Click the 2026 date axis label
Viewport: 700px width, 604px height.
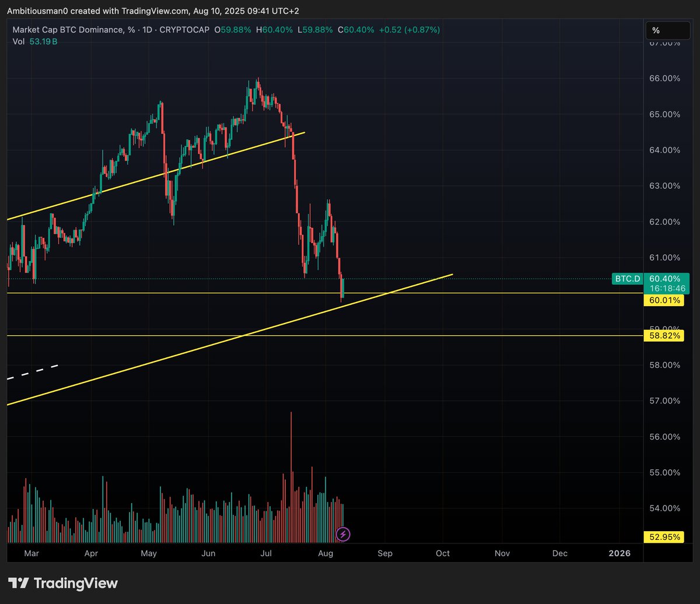point(619,553)
